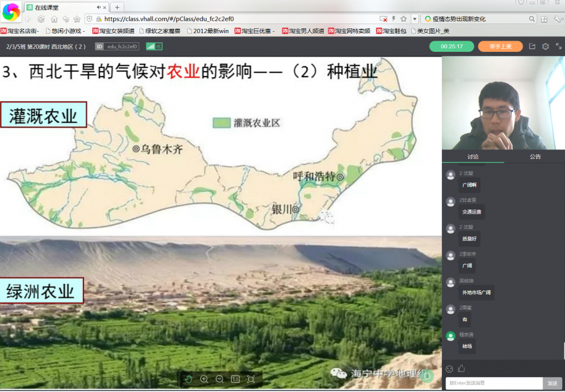
Task: Open the emoji picker in chat
Action: (449, 368)
